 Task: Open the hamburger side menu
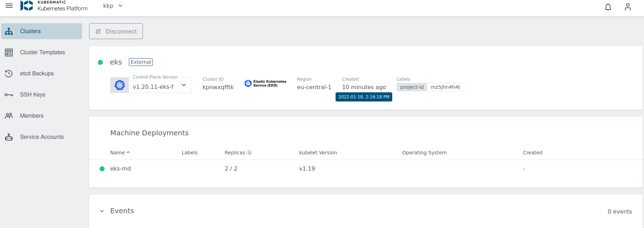coord(9,6)
